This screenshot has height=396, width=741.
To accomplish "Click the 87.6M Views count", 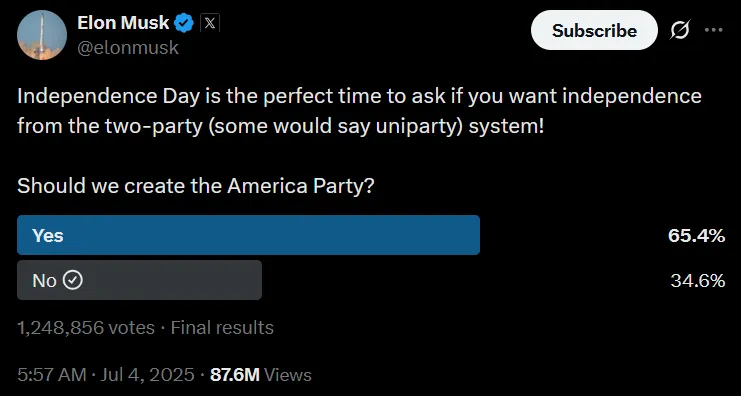I will [261, 375].
